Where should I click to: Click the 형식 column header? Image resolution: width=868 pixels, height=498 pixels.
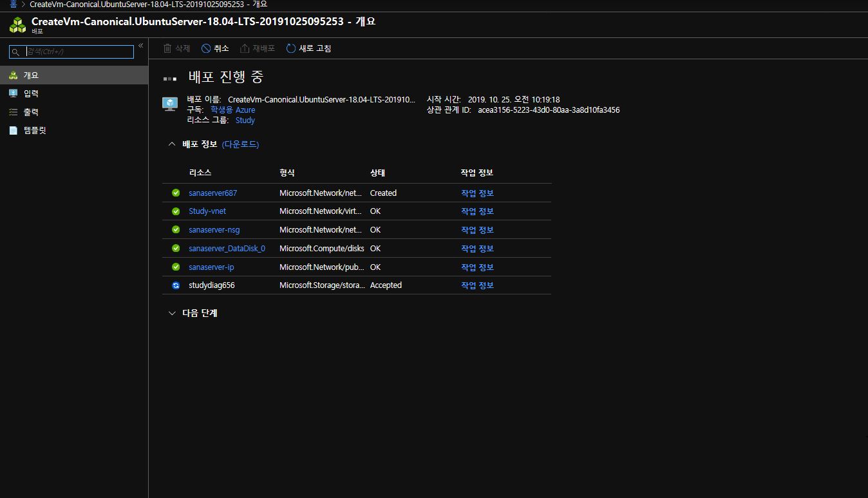[287, 173]
